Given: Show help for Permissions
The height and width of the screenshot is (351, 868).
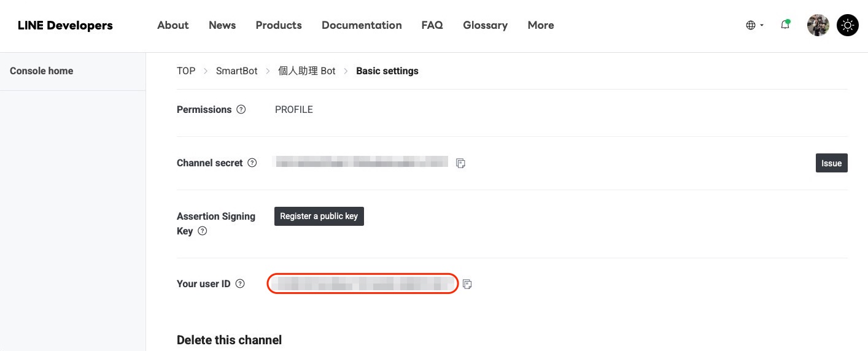Looking at the screenshot, I should tap(241, 110).
